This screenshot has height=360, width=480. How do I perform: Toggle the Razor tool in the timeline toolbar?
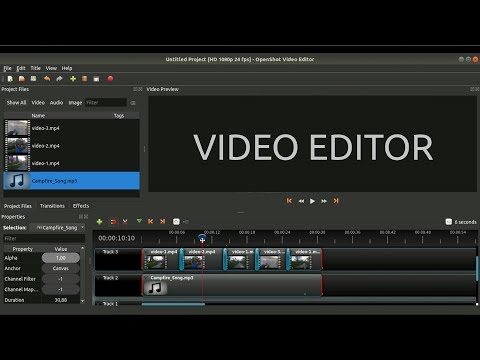click(125, 222)
